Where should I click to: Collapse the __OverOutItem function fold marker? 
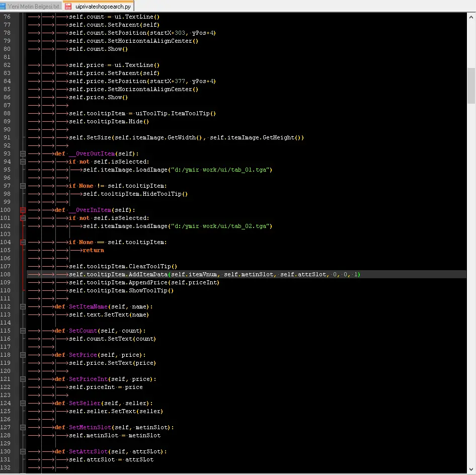[23, 153]
